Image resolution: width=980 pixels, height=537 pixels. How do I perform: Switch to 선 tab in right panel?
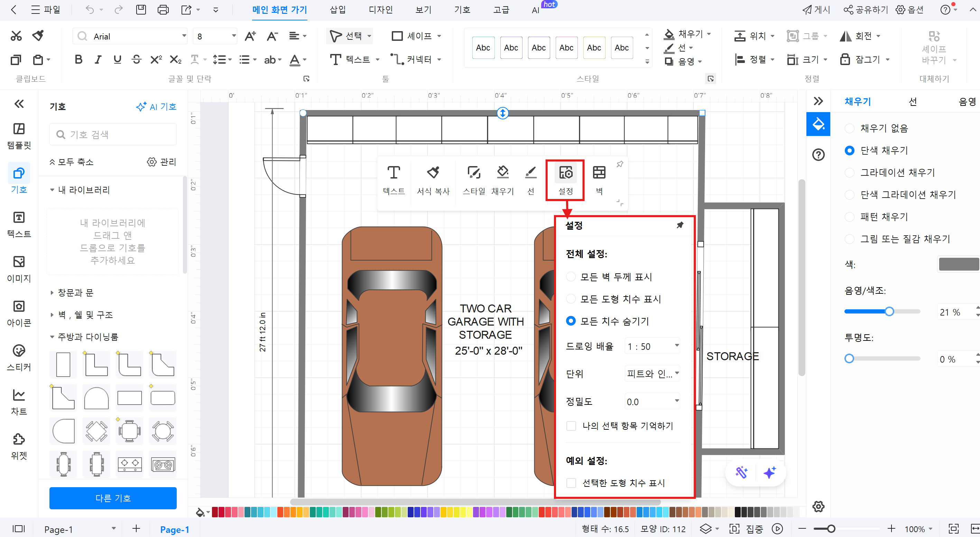click(x=913, y=101)
